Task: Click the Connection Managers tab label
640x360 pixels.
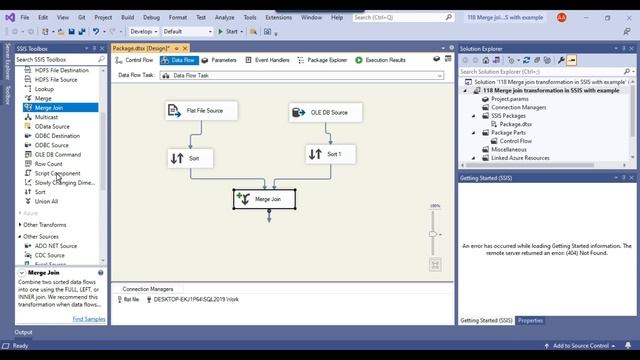Action: click(148, 289)
